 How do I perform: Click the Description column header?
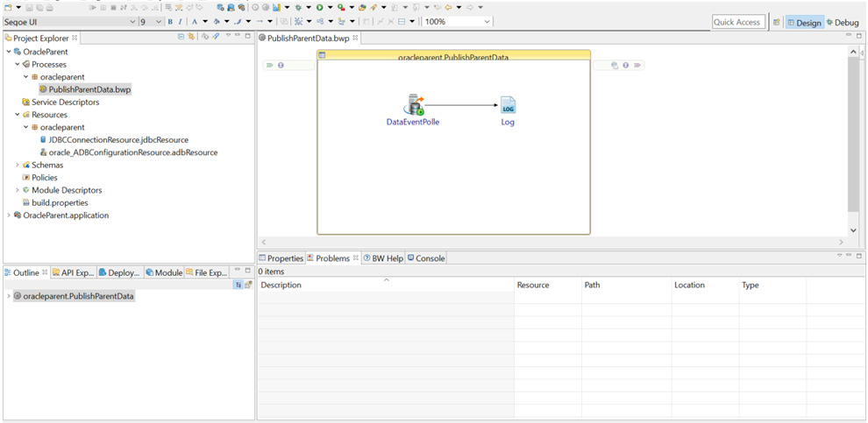point(385,286)
